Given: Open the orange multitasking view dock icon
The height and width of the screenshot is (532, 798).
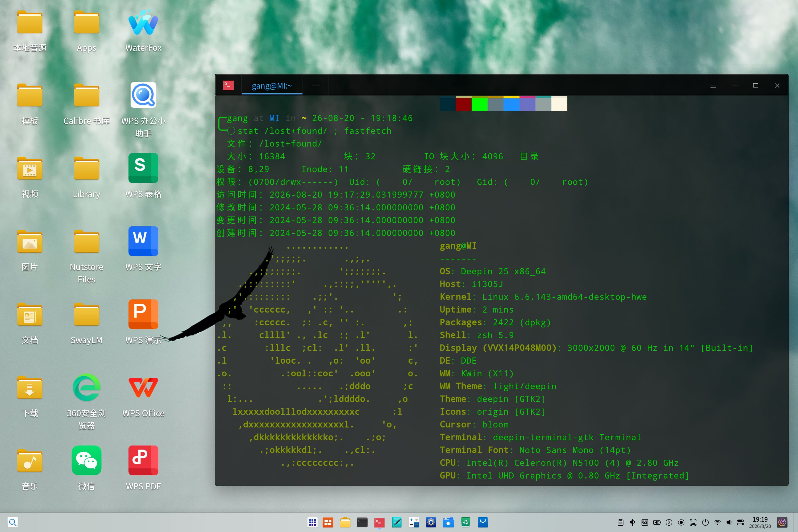Looking at the screenshot, I should (328, 522).
